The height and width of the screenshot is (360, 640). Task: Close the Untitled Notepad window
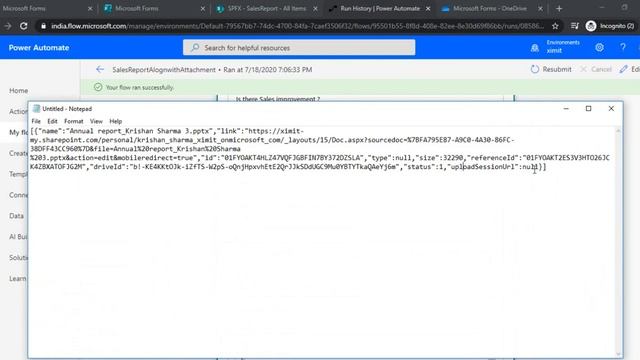click(611, 109)
